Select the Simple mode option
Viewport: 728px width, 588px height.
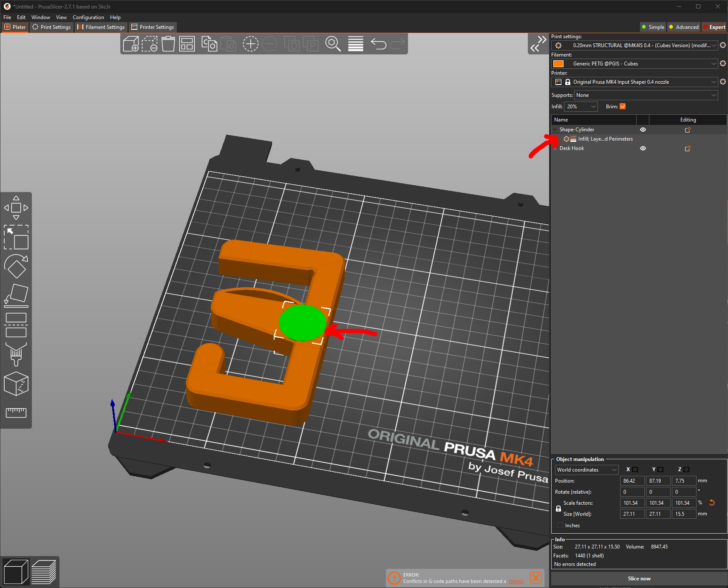tap(653, 27)
